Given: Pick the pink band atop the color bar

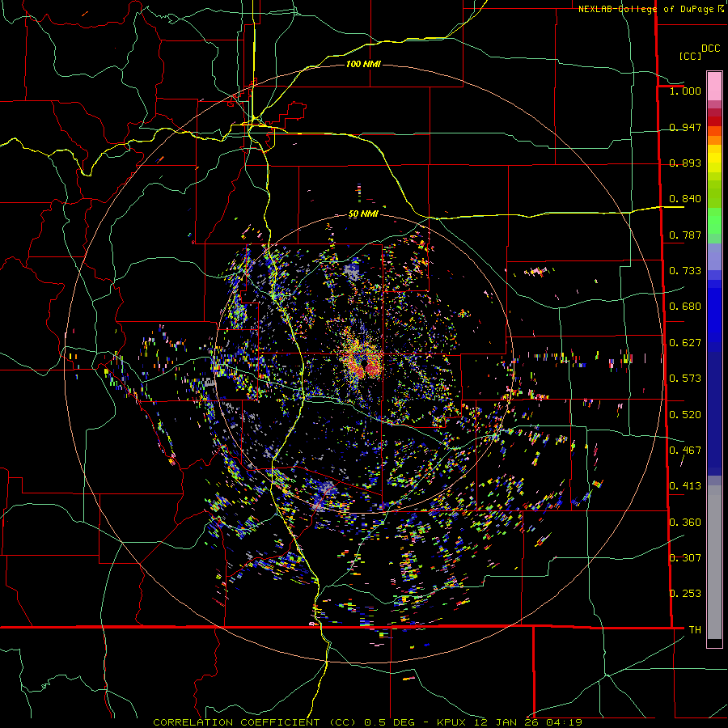Looking at the screenshot, I should [x=714, y=86].
